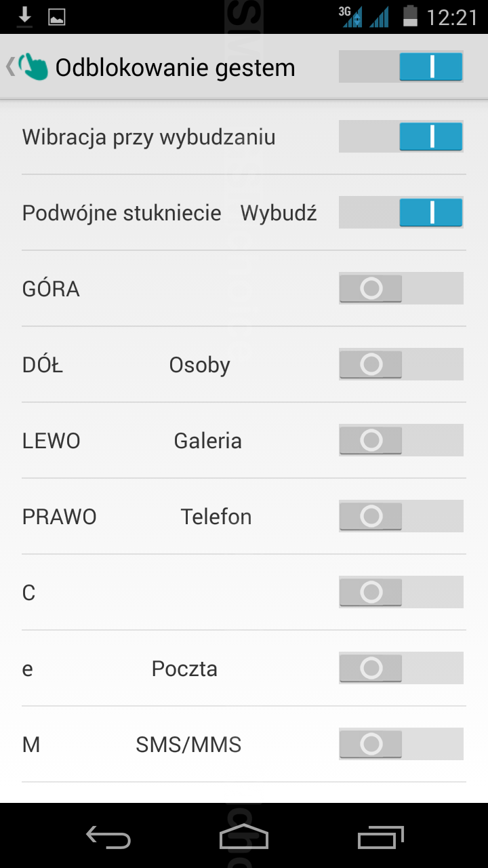Enable the GÓRA gesture switch
Screen dimensions: 488x868
(x=401, y=288)
